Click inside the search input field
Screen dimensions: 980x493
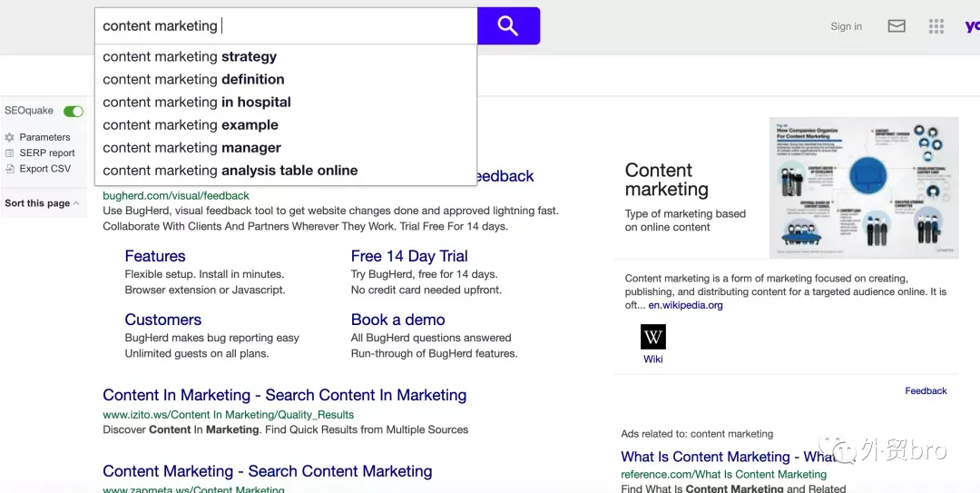point(286,25)
